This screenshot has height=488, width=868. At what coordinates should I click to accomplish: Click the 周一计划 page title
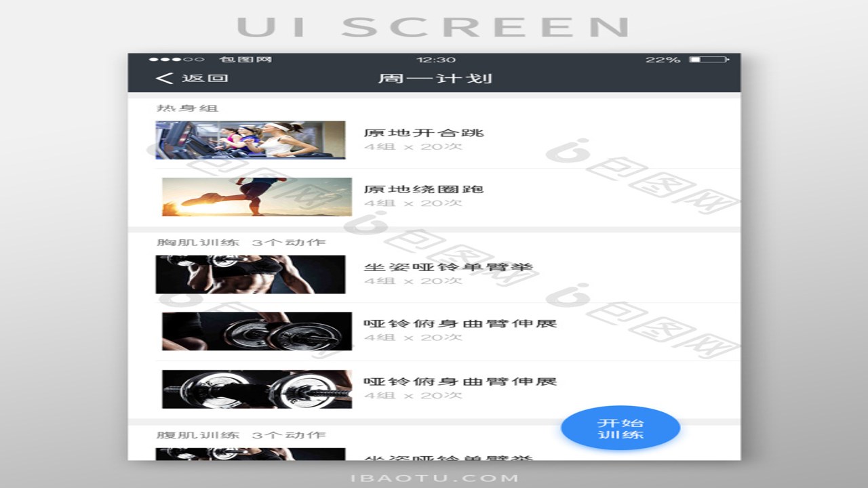[435, 78]
